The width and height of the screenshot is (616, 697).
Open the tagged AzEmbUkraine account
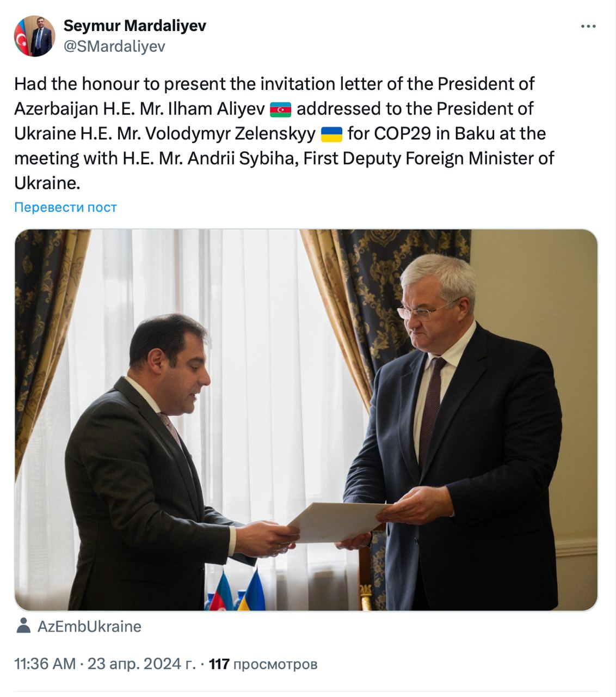89,626
